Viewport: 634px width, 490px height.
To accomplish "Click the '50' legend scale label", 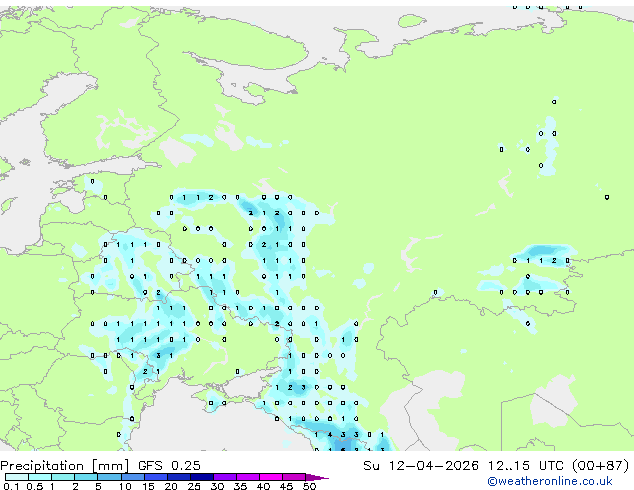I will 309,486.
